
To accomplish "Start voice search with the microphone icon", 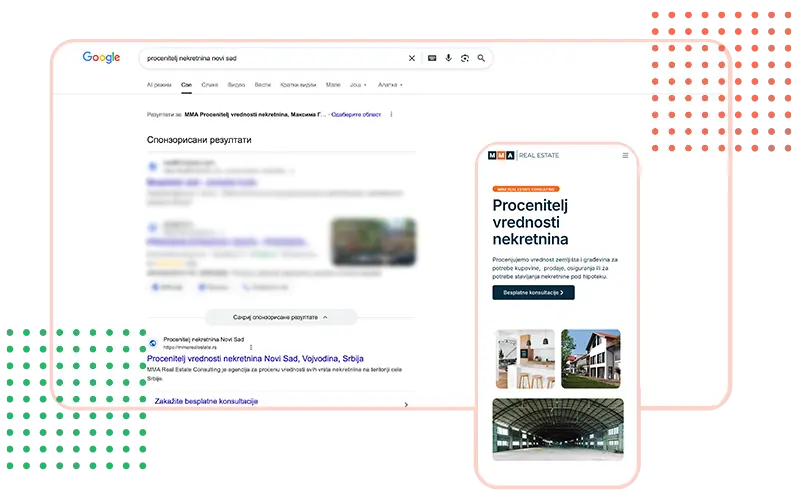I will point(448,58).
